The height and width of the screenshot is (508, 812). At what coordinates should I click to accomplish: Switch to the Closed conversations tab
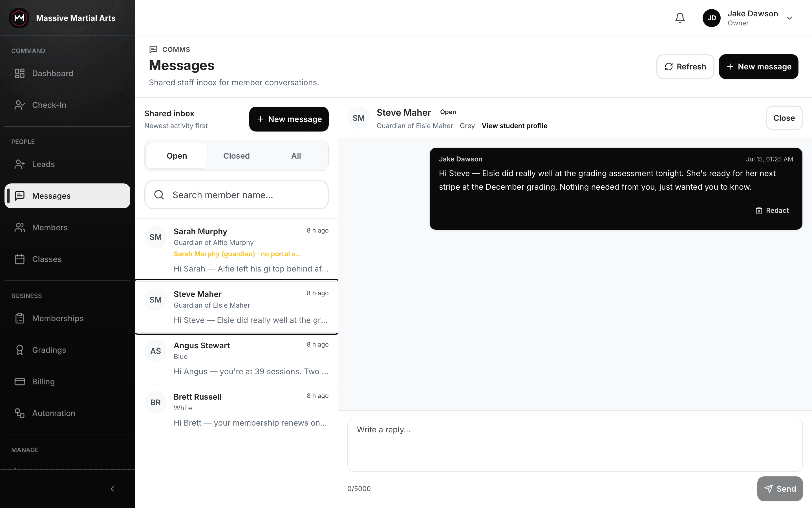237,156
